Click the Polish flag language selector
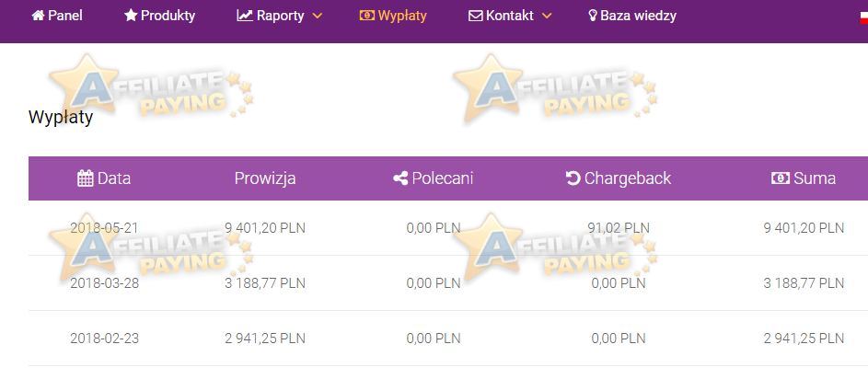This screenshot has width=868, height=379. [x=863, y=17]
